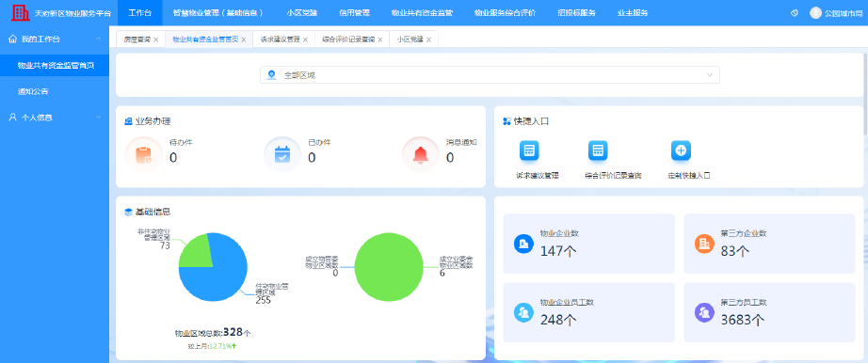Select 物业共有资金监管首页 in sidebar

click(55, 65)
